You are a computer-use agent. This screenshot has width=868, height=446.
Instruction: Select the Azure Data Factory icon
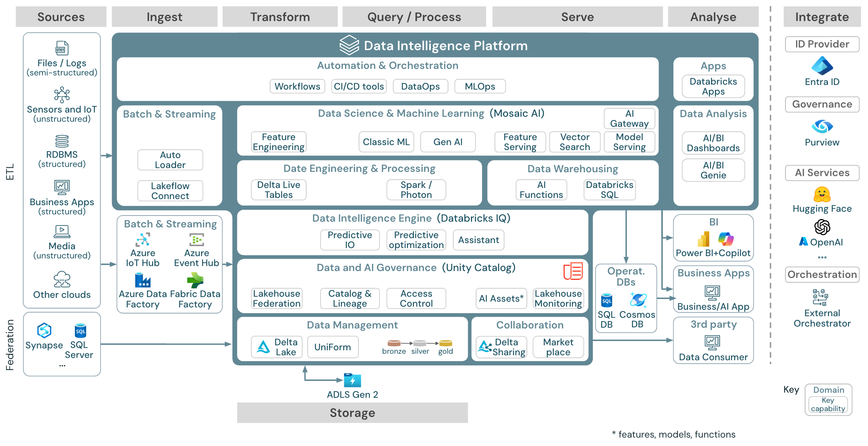(x=142, y=282)
